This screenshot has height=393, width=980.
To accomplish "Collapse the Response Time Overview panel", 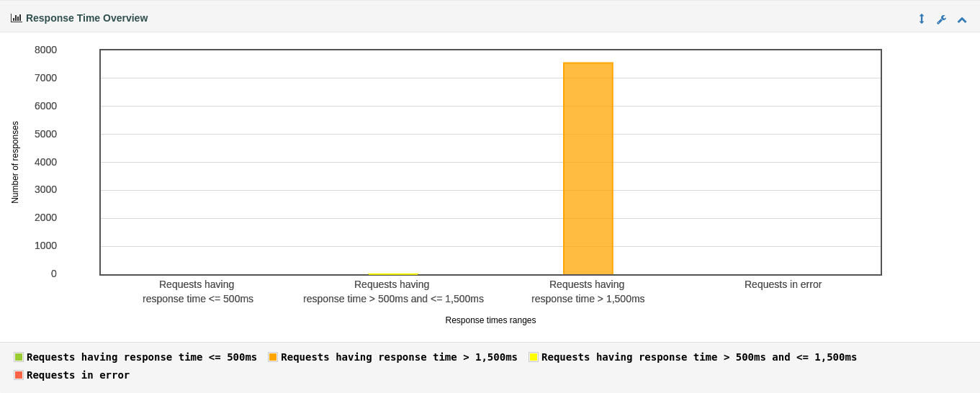I will (x=962, y=19).
